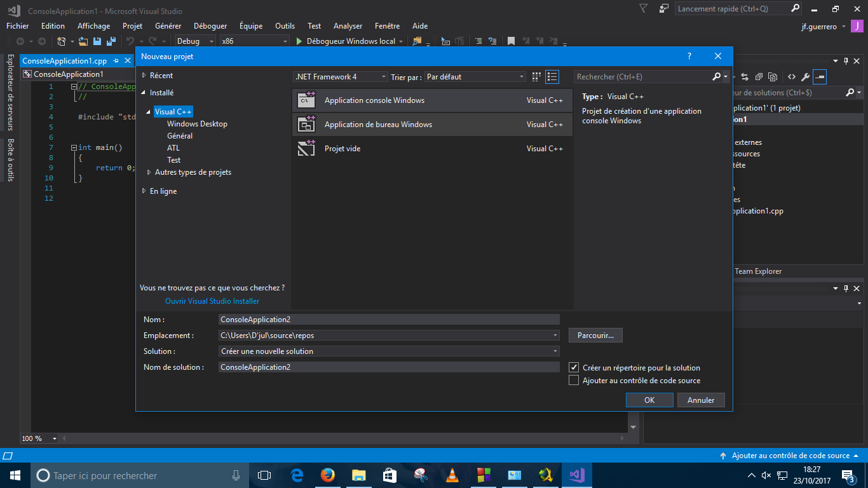Click the View Code icon in Solution Explorer

(792, 77)
